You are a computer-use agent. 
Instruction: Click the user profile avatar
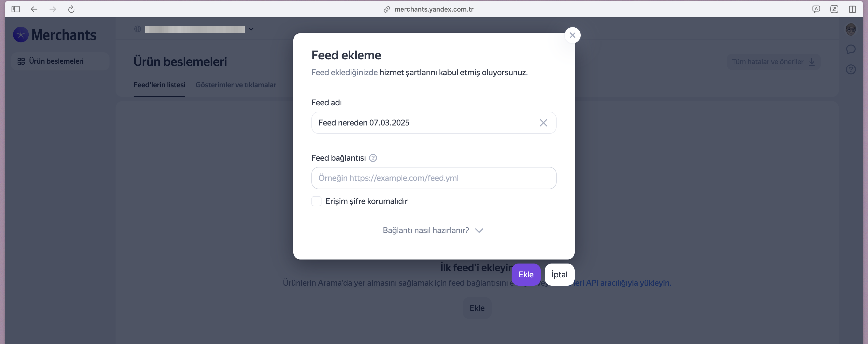point(850,30)
